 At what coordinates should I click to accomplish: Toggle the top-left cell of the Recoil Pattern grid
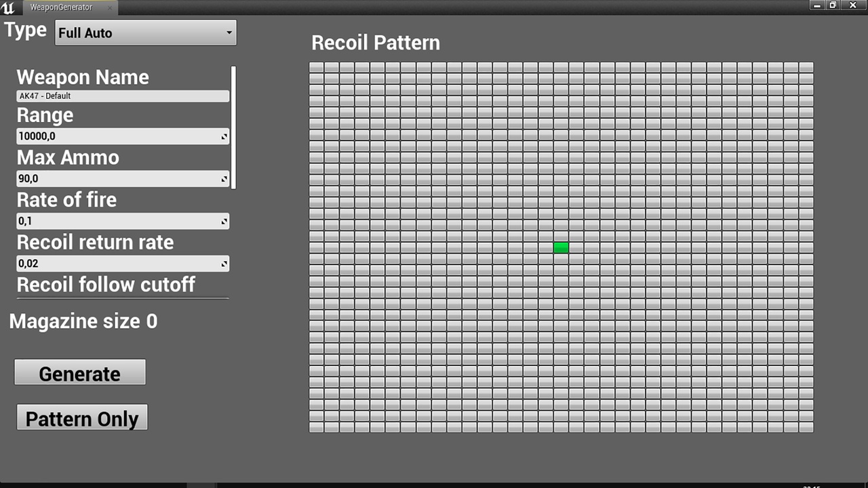point(317,68)
